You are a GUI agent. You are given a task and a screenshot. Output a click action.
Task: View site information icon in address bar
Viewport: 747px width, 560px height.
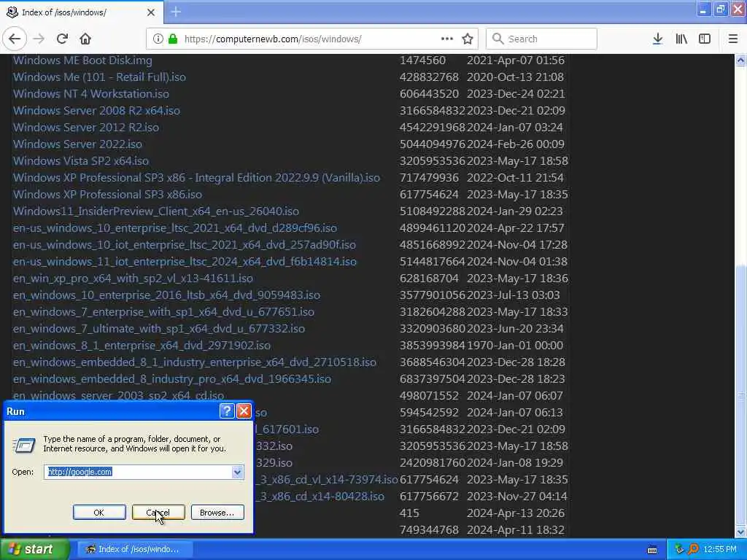[158, 39]
